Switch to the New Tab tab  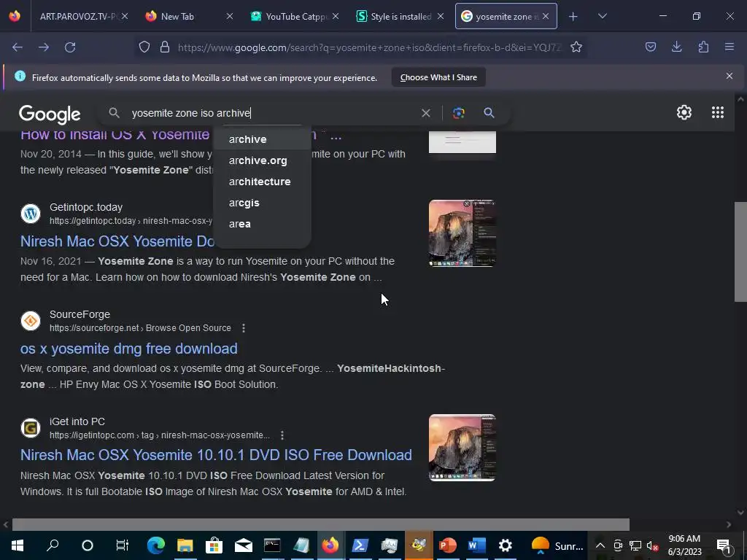point(177,16)
